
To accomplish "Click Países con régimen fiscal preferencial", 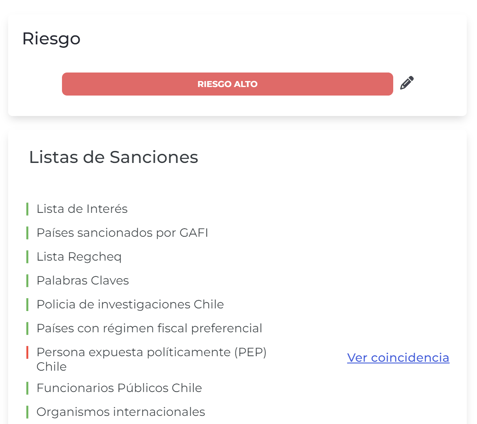I will [149, 328].
